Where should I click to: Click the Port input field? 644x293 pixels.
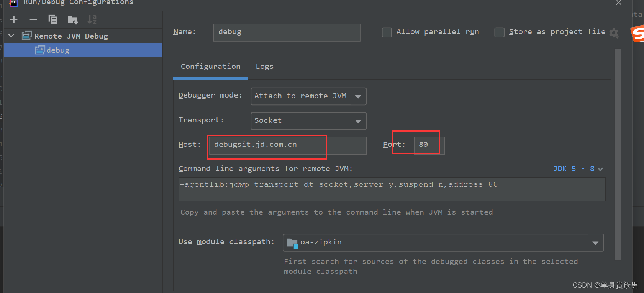coord(429,145)
